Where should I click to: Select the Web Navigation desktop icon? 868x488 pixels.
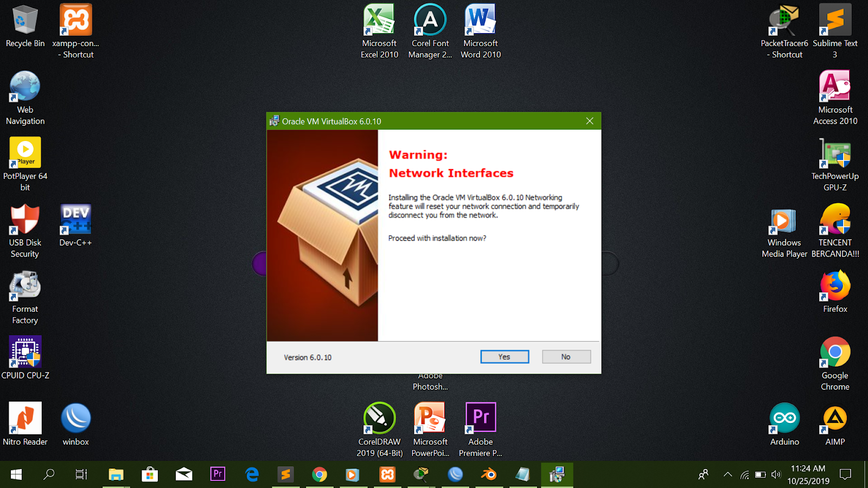pos(25,98)
